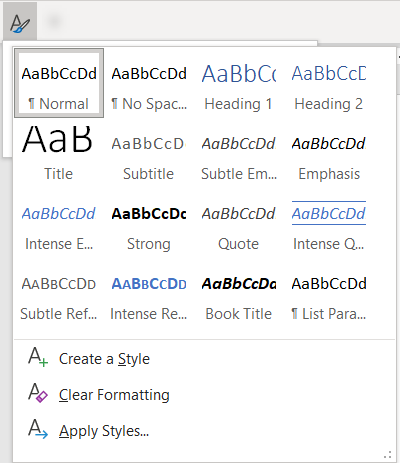The width and height of the screenshot is (400, 463).
Task: Apply the Title style
Action: coord(59,153)
